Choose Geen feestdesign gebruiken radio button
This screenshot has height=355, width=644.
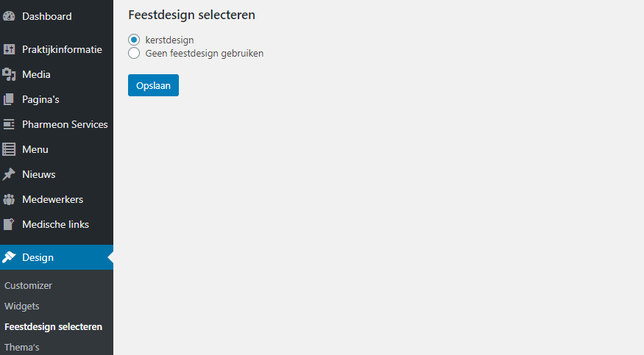click(134, 53)
